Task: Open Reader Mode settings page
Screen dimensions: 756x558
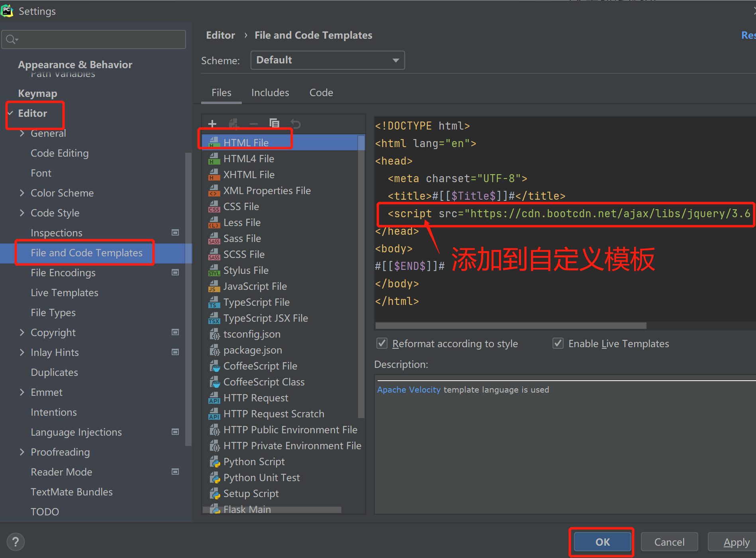Action: [61, 472]
